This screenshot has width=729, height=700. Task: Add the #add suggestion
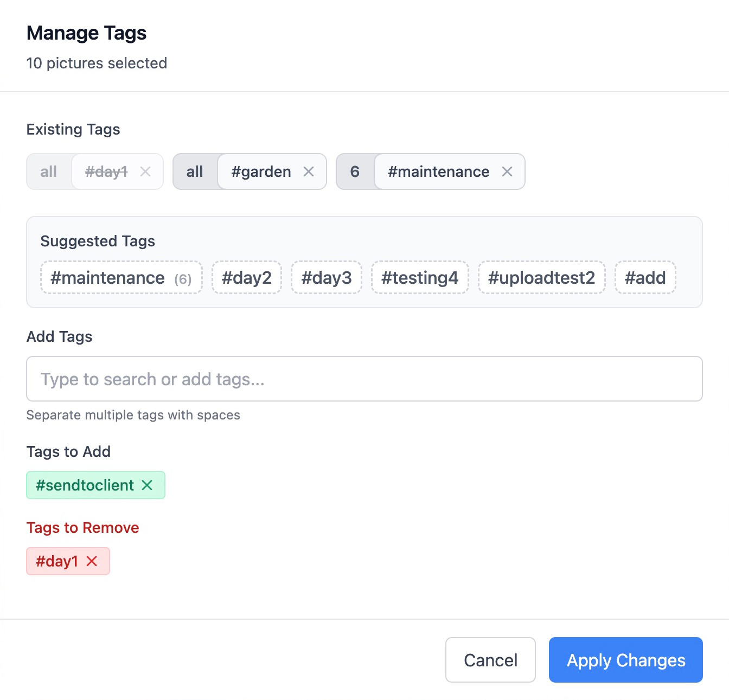coord(645,277)
